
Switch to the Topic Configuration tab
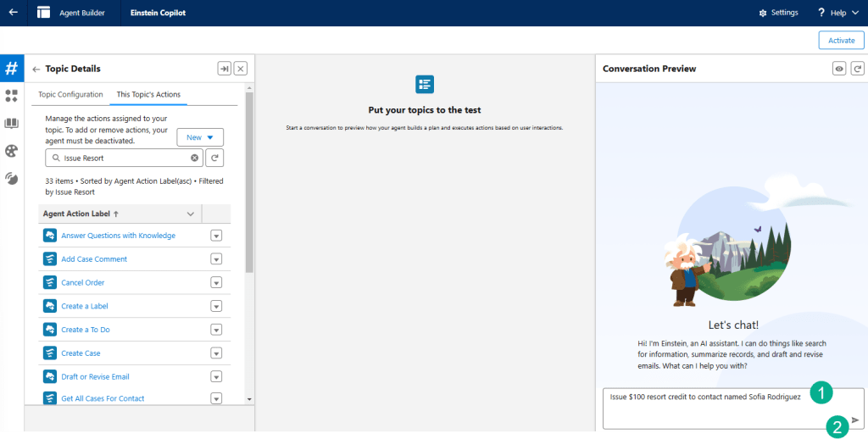point(70,94)
